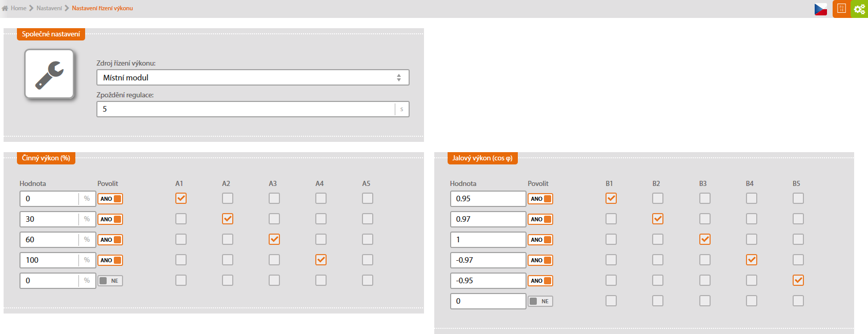Uncheck B3 checkbox for cos φ value 1
This screenshot has width=868, height=334.
click(x=705, y=239)
